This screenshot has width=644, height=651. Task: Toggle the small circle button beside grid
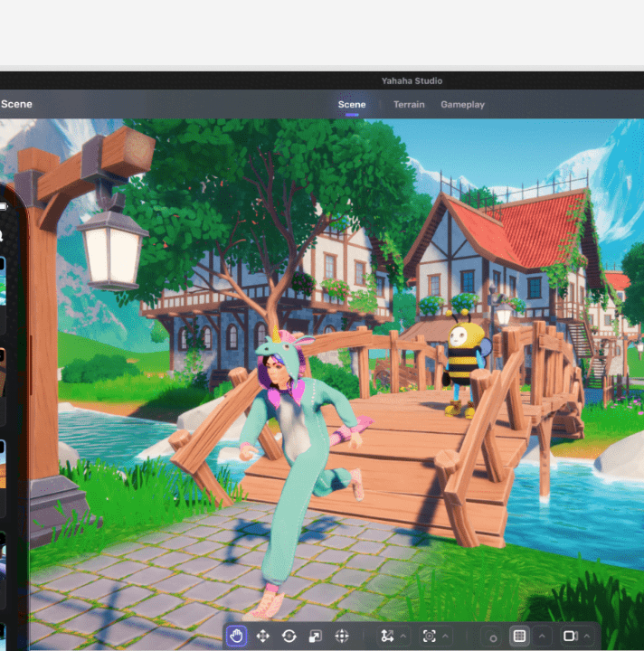click(x=493, y=637)
